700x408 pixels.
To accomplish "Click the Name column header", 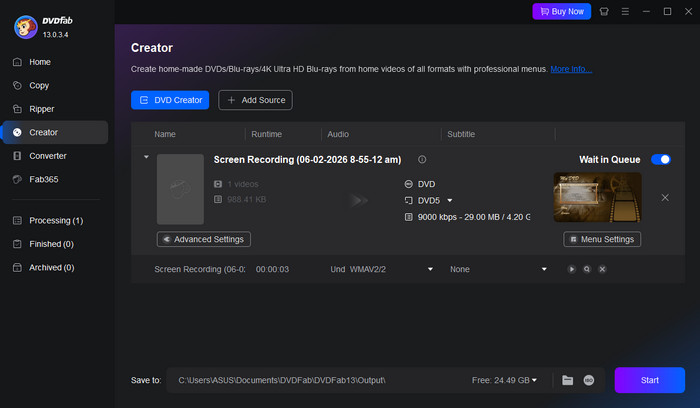I will pos(165,134).
